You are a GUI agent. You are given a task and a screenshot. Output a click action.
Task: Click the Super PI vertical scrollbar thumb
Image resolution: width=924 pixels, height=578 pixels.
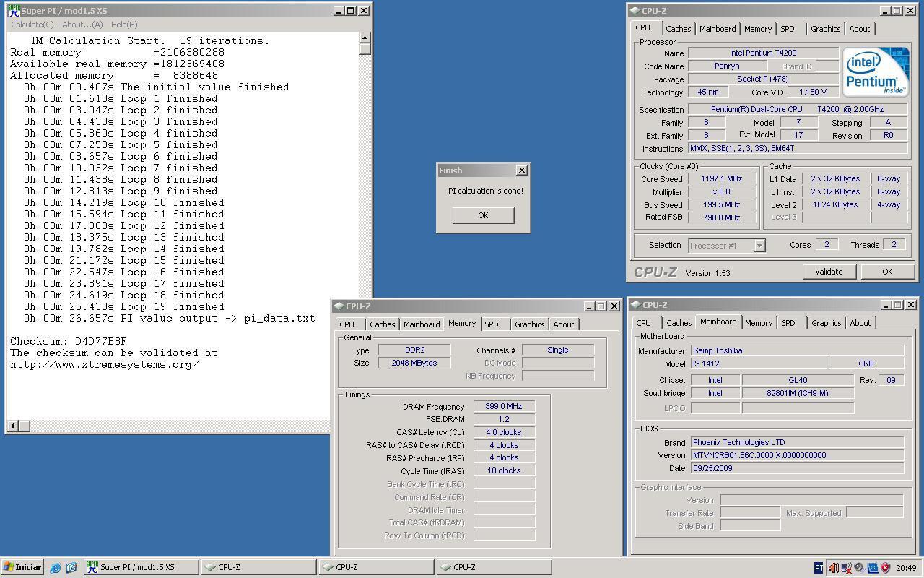pyautogui.click(x=365, y=49)
